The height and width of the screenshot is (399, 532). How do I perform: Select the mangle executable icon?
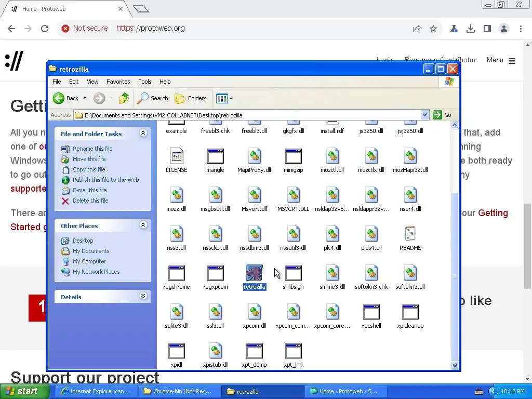pyautogui.click(x=216, y=156)
